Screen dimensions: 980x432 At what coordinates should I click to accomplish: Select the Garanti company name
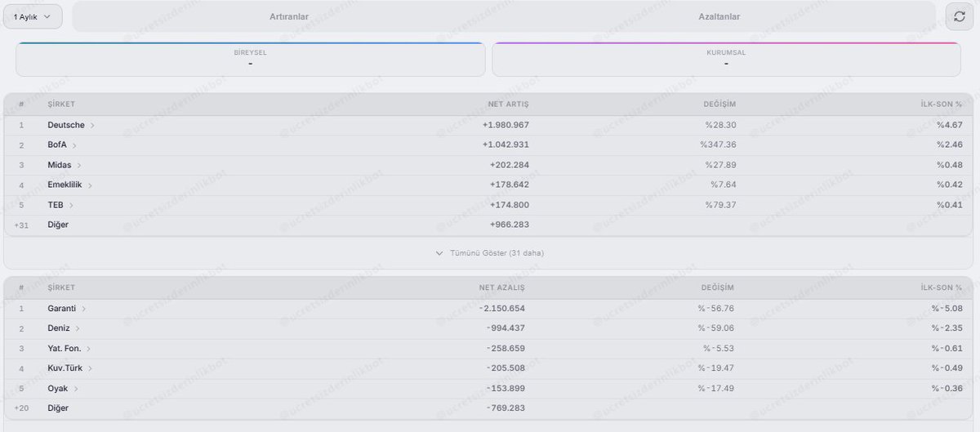click(62, 309)
